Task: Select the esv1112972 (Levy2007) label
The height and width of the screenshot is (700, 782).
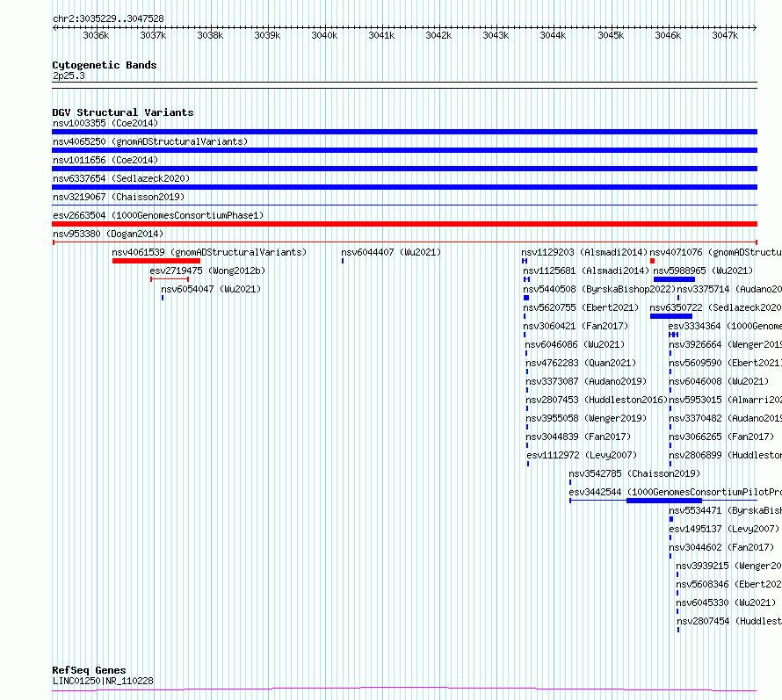Action: [582, 455]
